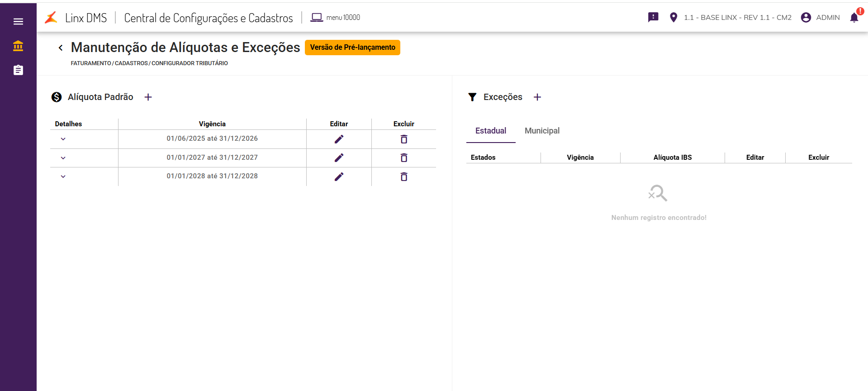868x391 pixels.
Task: Expand details for the 01/01/2027 vigência row
Action: click(x=63, y=158)
